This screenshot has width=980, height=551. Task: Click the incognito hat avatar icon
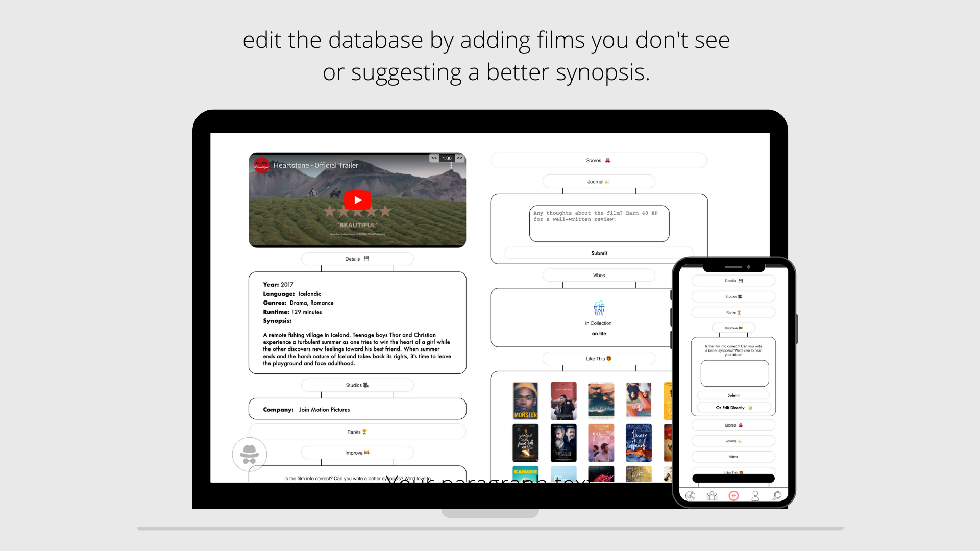(250, 454)
